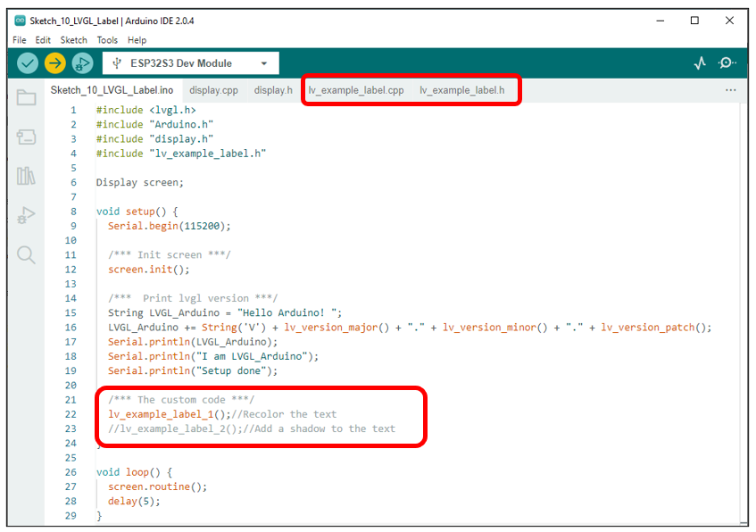Open the Boards Manager sidebar
Image resolution: width=756 pixels, height=532 pixels.
[26, 137]
